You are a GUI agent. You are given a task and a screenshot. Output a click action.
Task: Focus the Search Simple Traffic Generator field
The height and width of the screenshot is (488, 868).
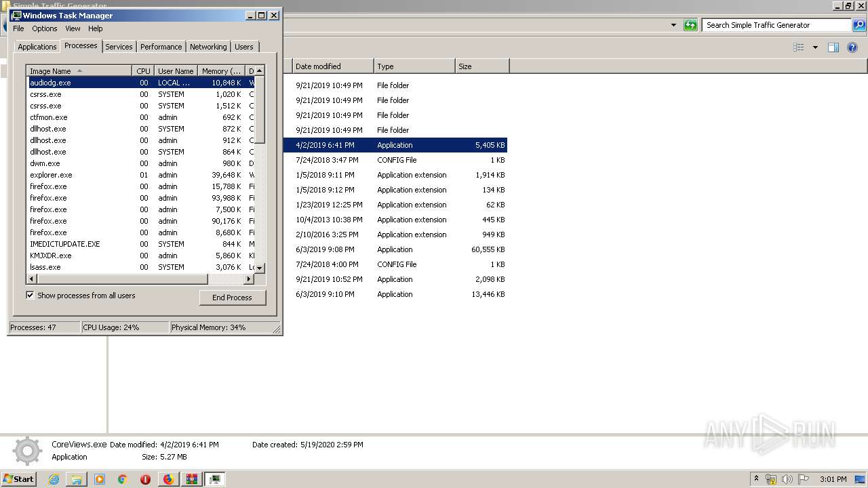pos(776,25)
